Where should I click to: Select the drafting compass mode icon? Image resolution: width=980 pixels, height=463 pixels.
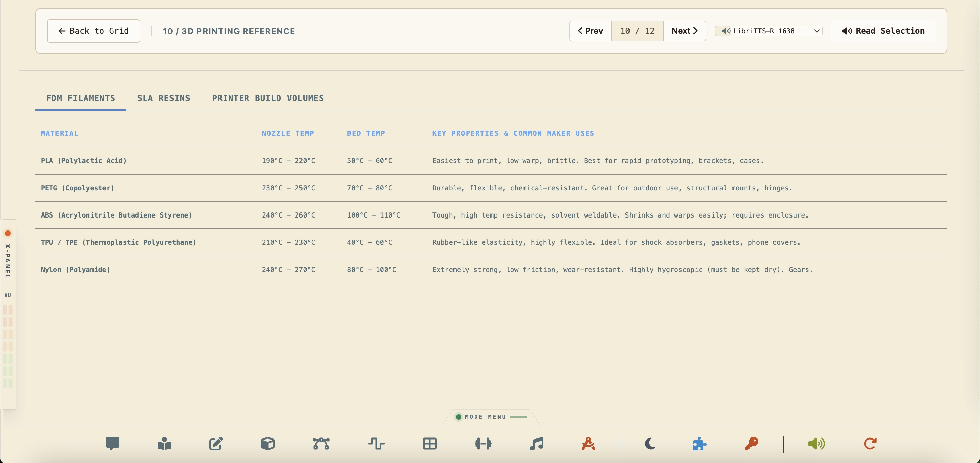(588, 444)
